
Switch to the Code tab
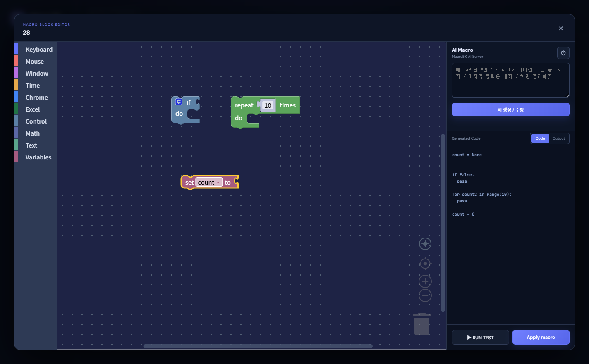click(540, 138)
